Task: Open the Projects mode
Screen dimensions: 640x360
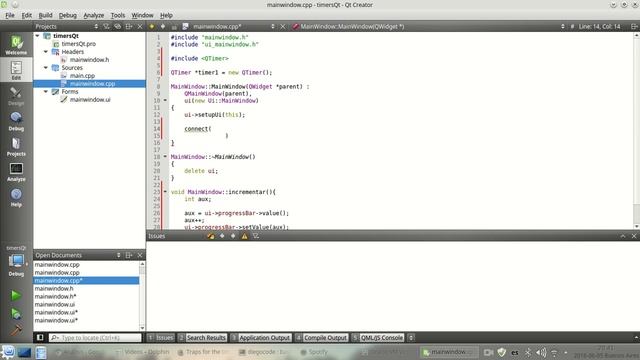Action: point(16,147)
